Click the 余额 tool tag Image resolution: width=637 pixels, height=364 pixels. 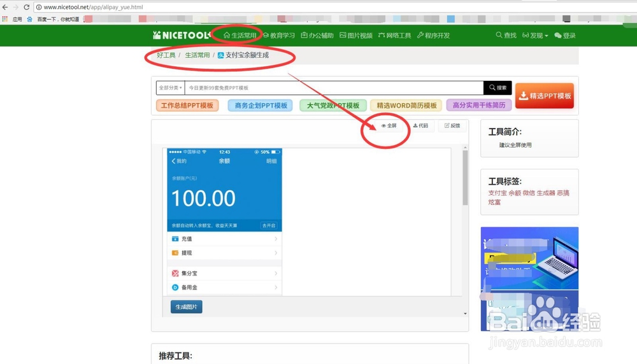(515, 193)
